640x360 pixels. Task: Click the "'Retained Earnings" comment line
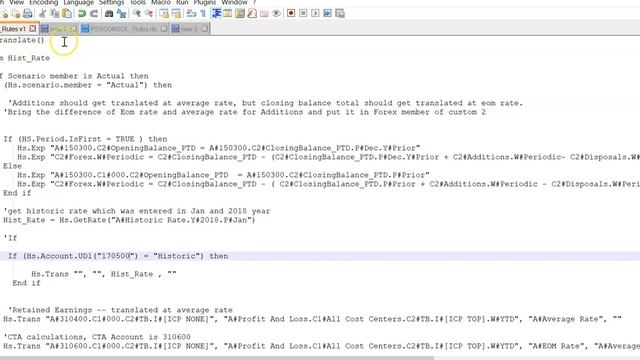pos(120,310)
